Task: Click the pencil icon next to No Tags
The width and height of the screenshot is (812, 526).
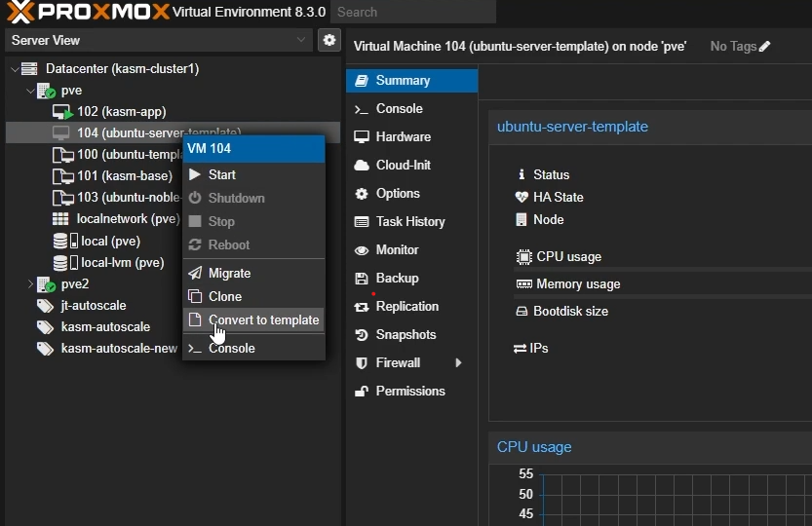Action: [764, 47]
